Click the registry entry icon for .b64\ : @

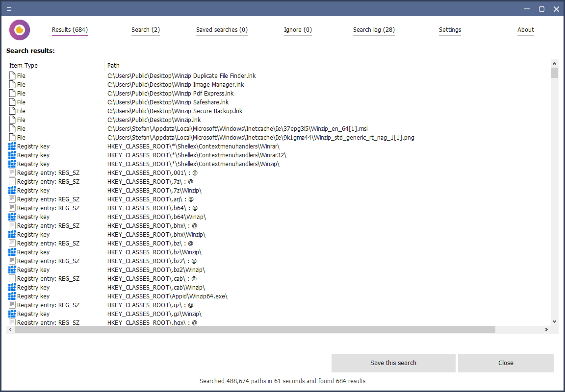(x=12, y=208)
